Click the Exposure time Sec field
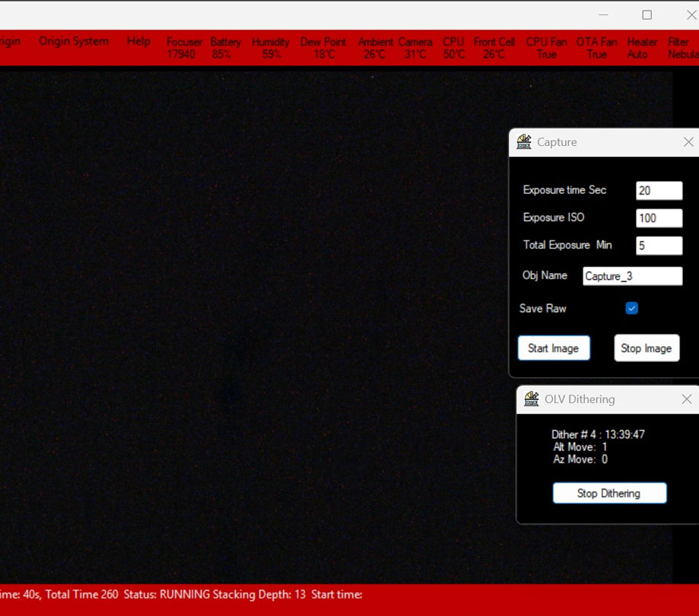The image size is (699, 616). click(659, 190)
